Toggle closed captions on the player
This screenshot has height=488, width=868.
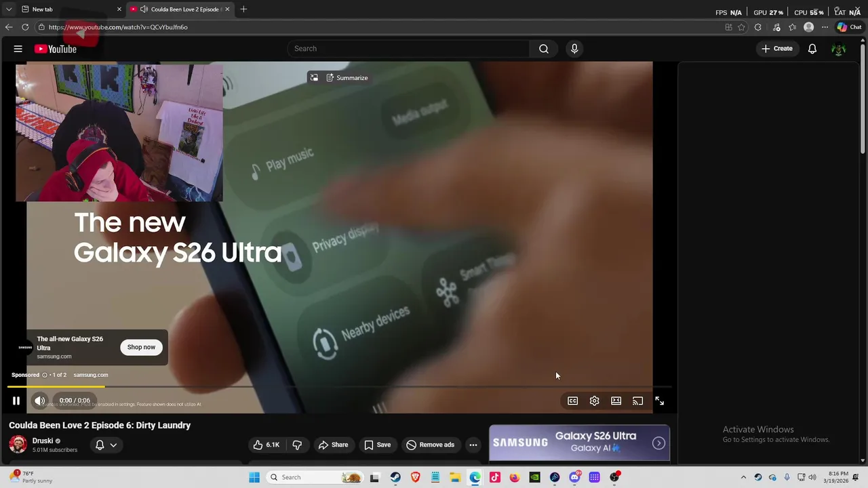tap(573, 401)
